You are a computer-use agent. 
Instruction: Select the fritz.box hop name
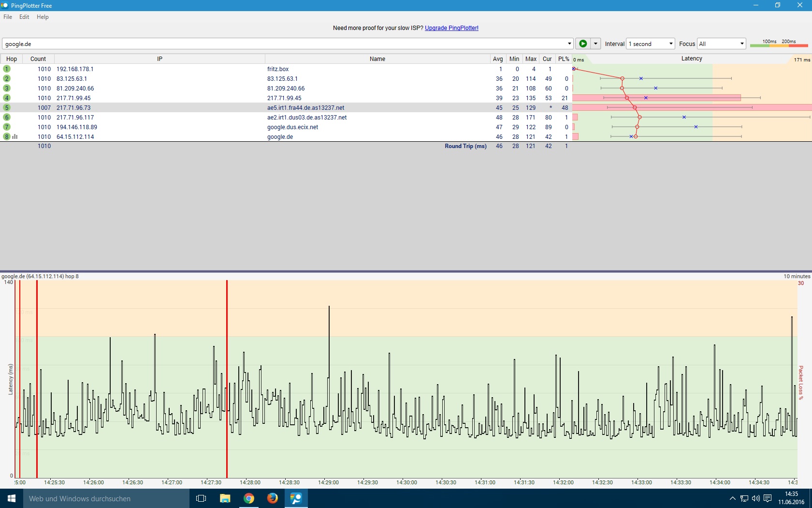coord(278,69)
